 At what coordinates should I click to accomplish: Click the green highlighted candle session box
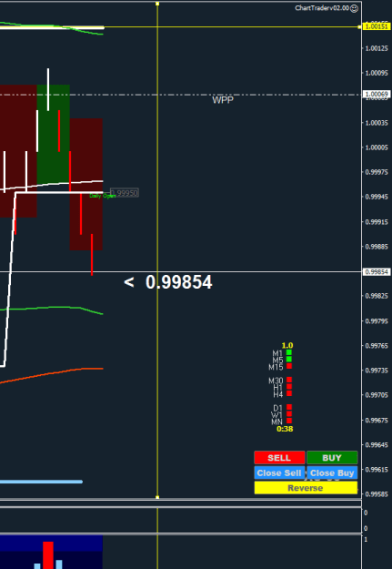coord(54,134)
